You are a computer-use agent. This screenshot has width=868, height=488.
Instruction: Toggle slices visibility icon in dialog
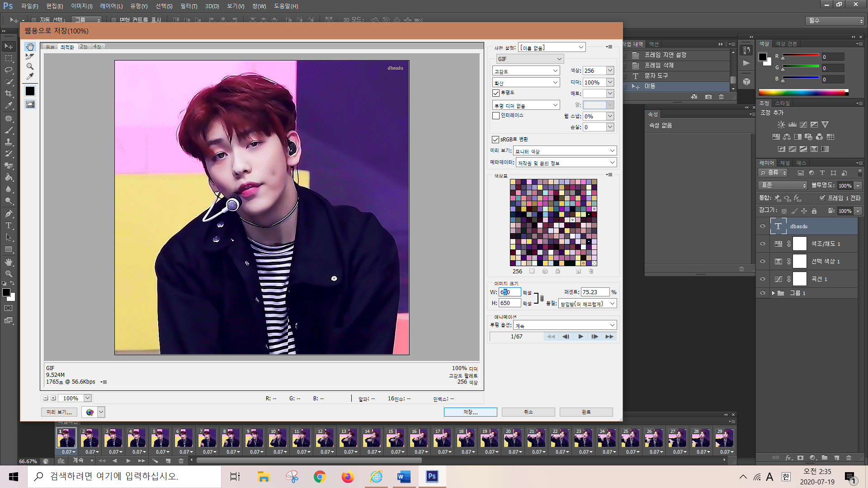pos(30,104)
